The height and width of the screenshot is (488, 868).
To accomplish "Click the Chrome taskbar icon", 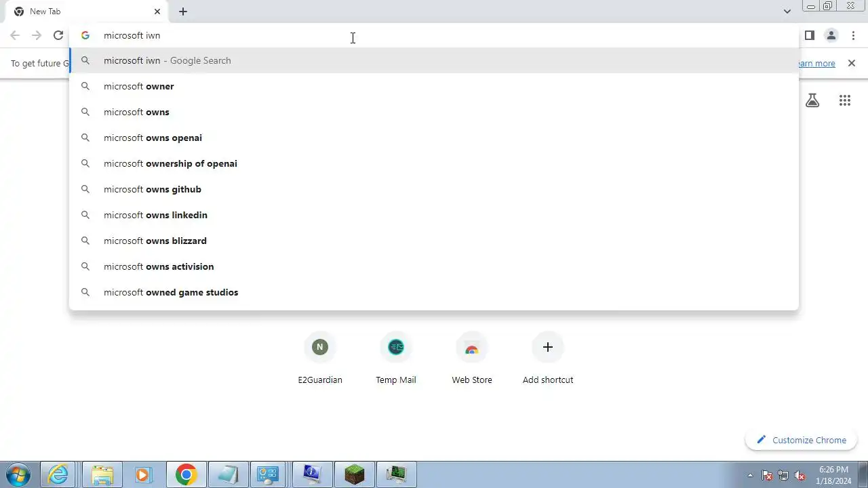I will (x=186, y=474).
